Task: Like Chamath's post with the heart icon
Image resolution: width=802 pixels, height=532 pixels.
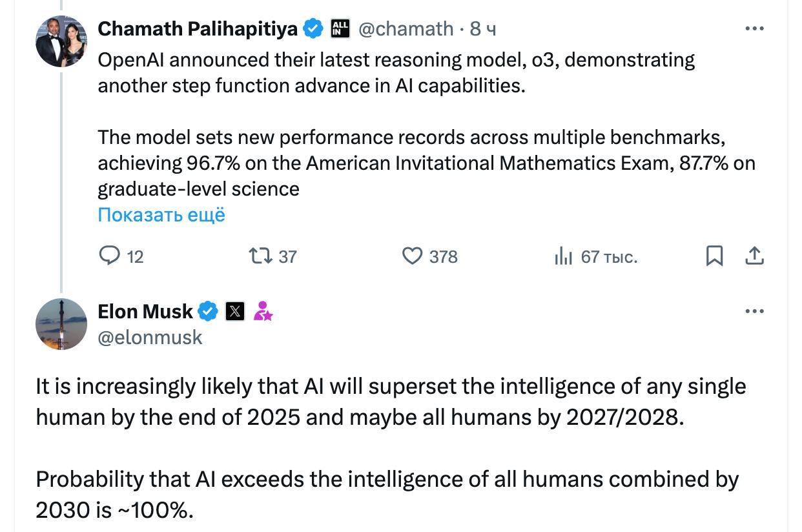Action: 412,256
